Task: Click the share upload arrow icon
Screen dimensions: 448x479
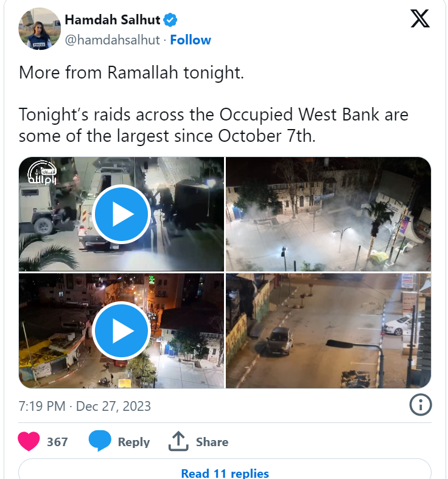Action: pyautogui.click(x=178, y=441)
